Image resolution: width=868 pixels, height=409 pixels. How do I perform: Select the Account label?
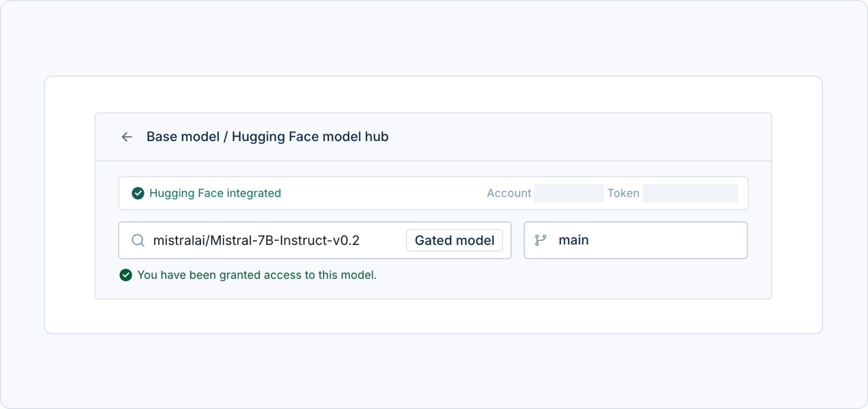click(509, 193)
